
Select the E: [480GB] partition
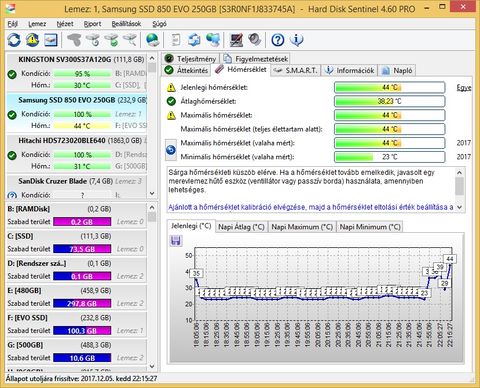pyautogui.click(x=76, y=297)
